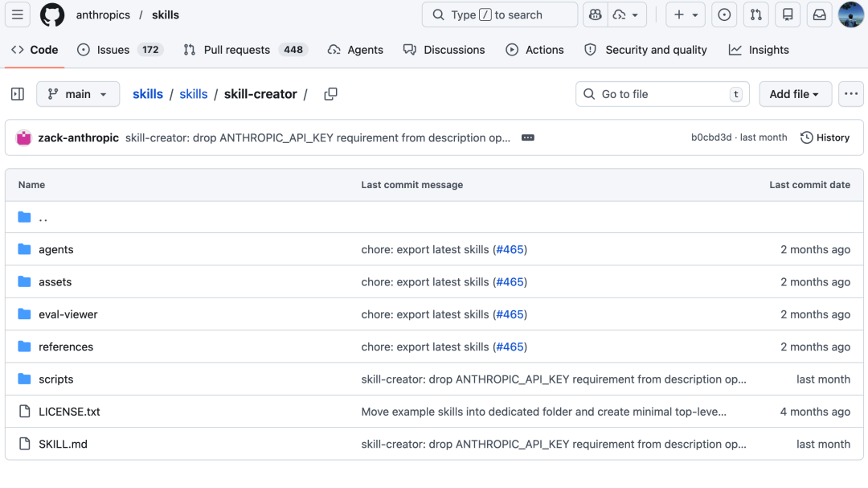The width and height of the screenshot is (868, 488).
Task: Focus the Go to file input
Action: [662, 94]
